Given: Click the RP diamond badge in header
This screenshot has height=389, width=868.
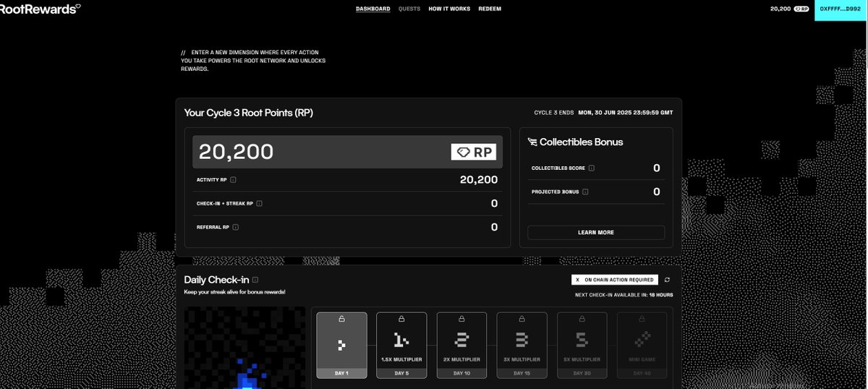Looking at the screenshot, I should 801,9.
